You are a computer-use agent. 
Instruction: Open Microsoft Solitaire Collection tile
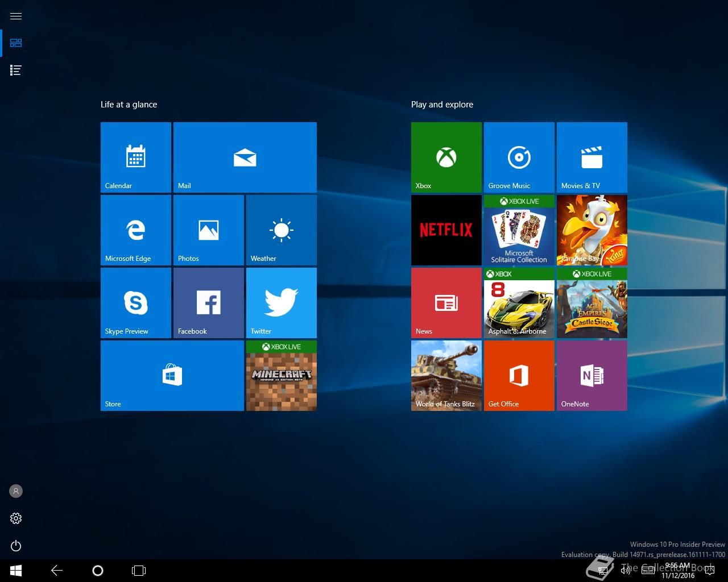point(519,230)
